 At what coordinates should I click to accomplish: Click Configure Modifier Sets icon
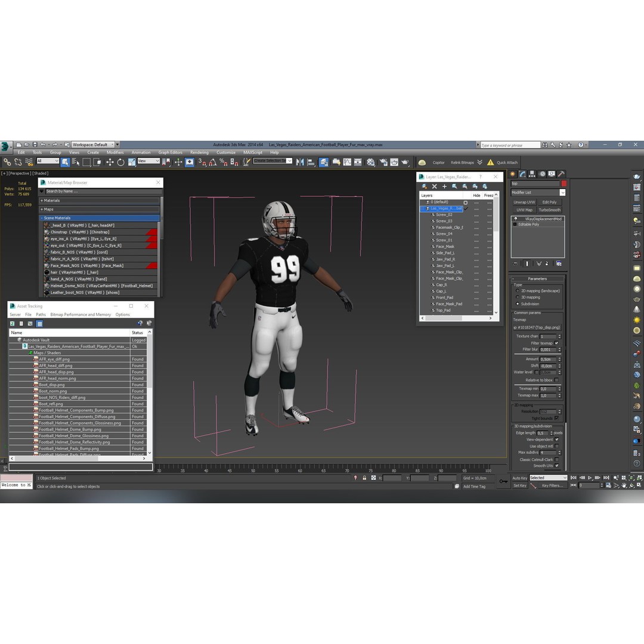pyautogui.click(x=559, y=264)
